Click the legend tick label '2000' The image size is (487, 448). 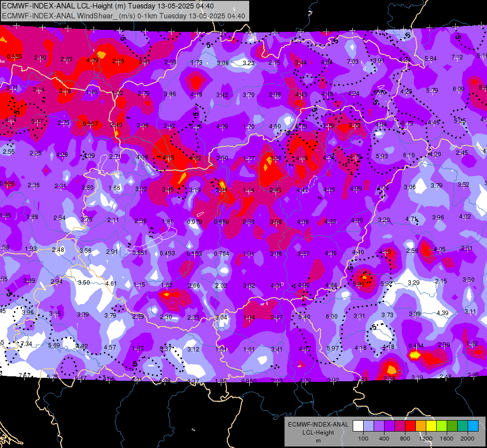[x=468, y=439]
